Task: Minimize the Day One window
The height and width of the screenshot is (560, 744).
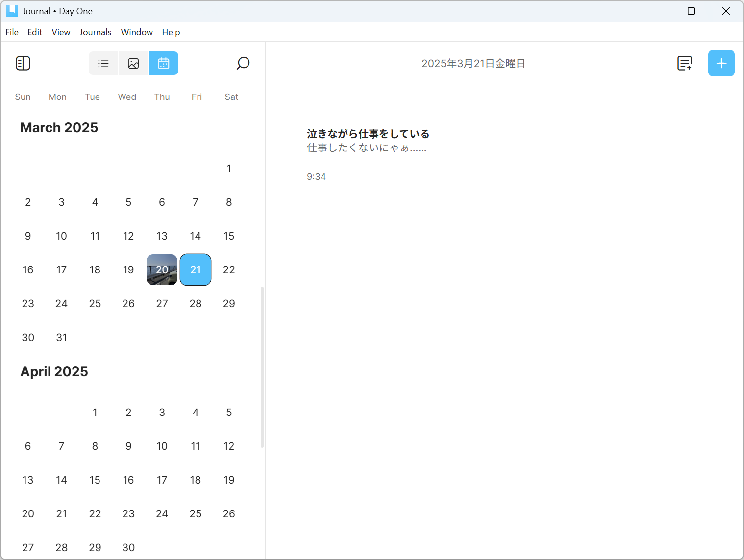Action: point(658,11)
